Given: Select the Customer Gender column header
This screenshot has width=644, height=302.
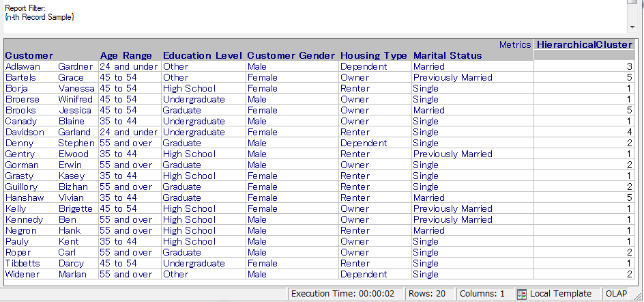Looking at the screenshot, I should [291, 55].
